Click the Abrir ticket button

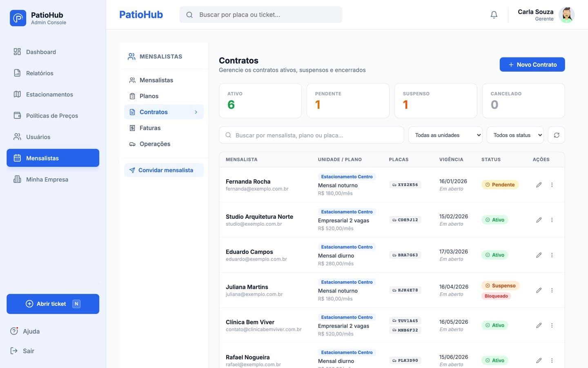click(x=53, y=304)
